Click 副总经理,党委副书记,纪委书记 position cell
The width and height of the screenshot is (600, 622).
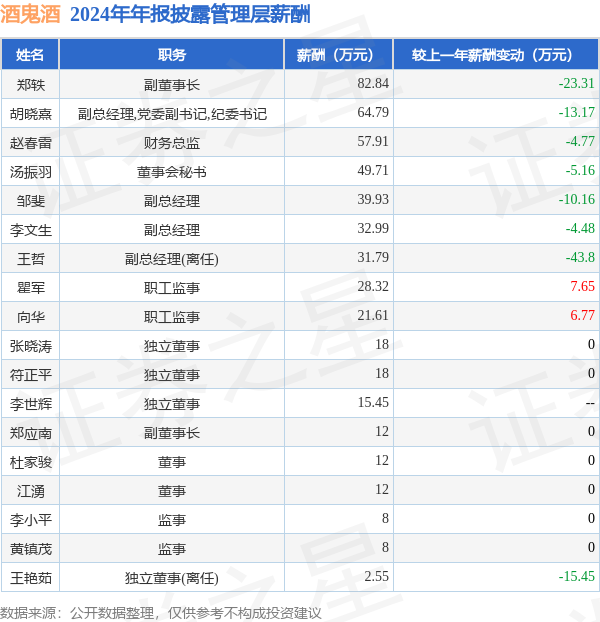tap(172, 114)
